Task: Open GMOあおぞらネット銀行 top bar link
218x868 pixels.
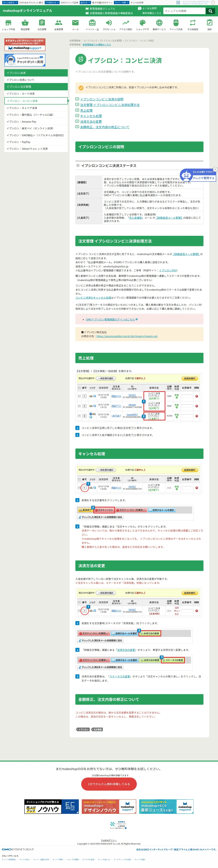Action: click(x=31, y=2)
